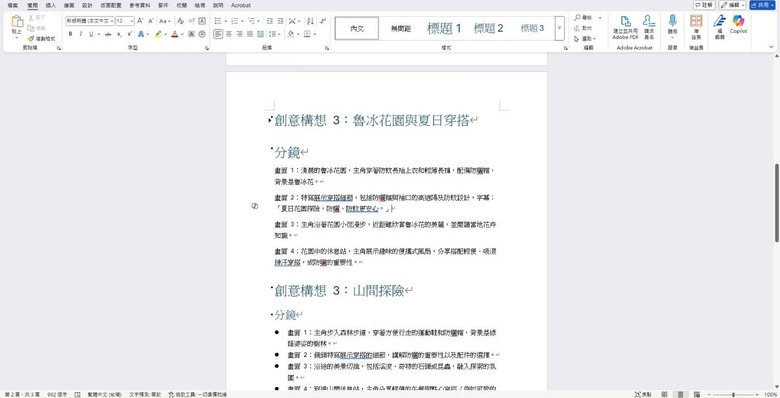Open the font size dropdown
This screenshot has width=780, height=398.
(x=132, y=21)
